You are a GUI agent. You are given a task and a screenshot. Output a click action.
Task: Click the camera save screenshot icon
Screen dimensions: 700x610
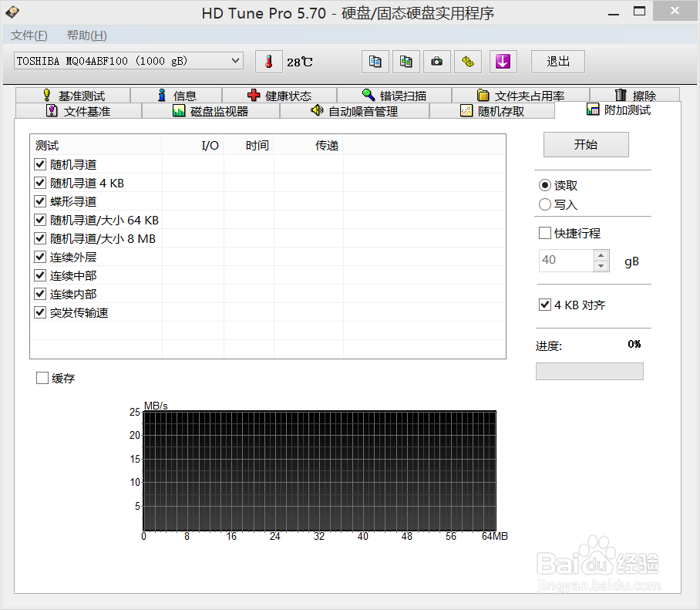436,62
